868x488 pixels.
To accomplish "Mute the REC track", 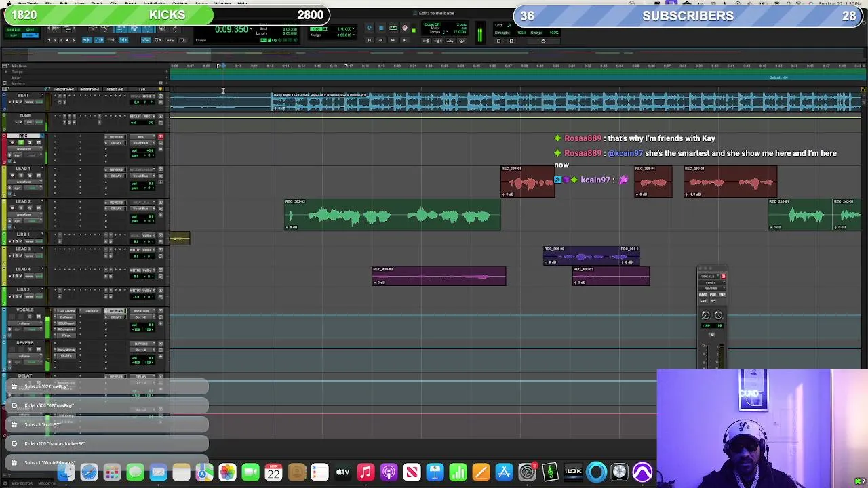I will coord(38,142).
